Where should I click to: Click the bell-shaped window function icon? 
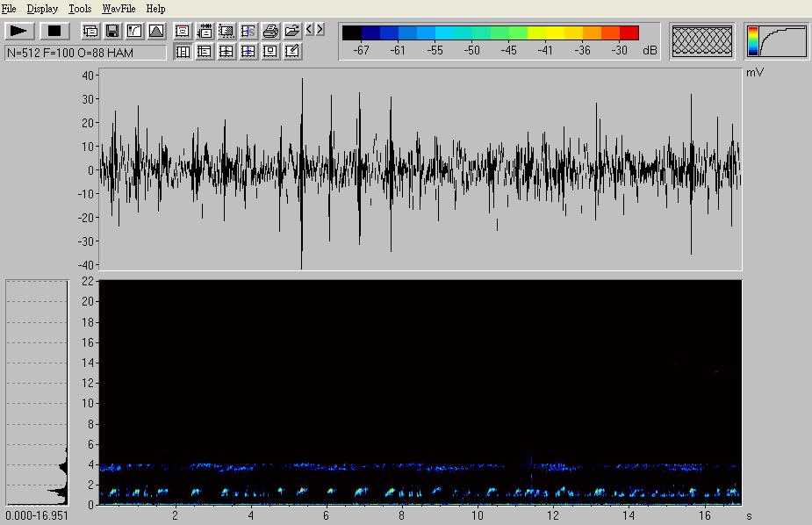156,31
